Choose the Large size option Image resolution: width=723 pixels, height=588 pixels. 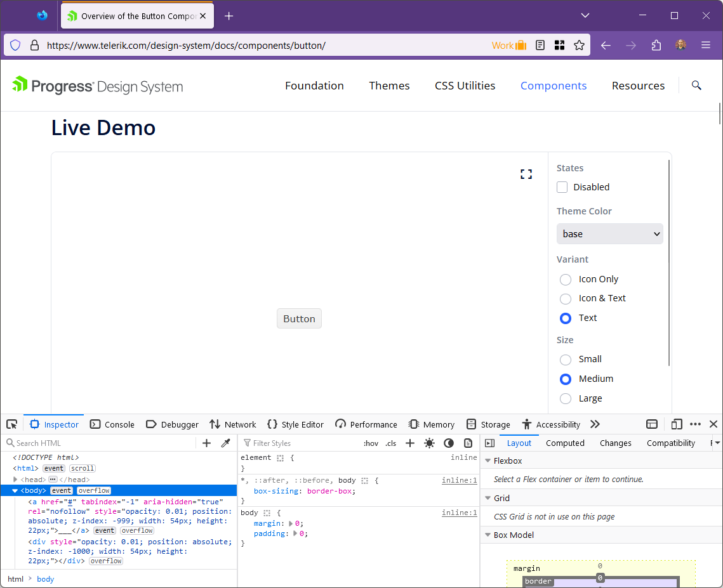[566, 398]
